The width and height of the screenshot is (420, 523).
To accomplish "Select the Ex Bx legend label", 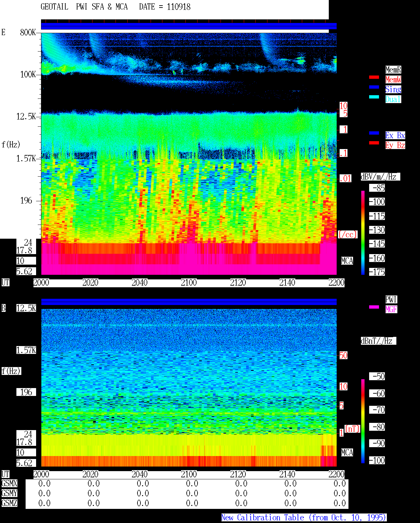I will [x=395, y=135].
